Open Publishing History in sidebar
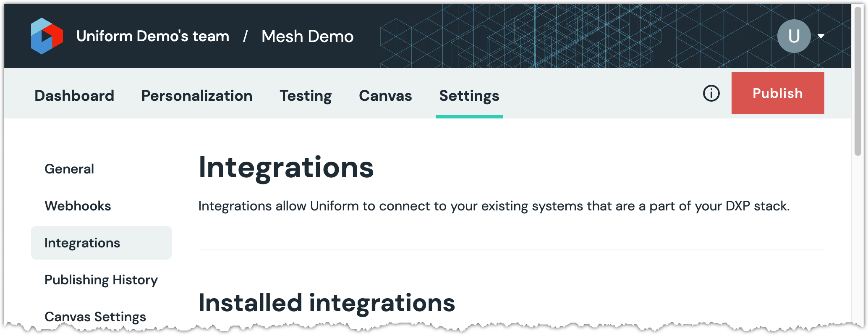 [101, 280]
